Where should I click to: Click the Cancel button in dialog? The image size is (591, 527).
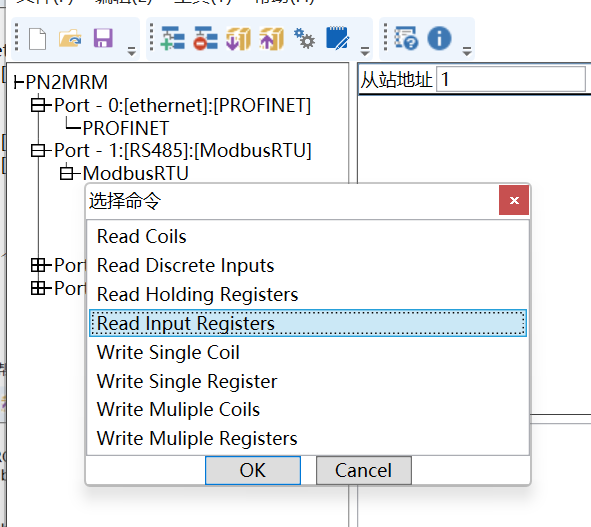(x=364, y=470)
